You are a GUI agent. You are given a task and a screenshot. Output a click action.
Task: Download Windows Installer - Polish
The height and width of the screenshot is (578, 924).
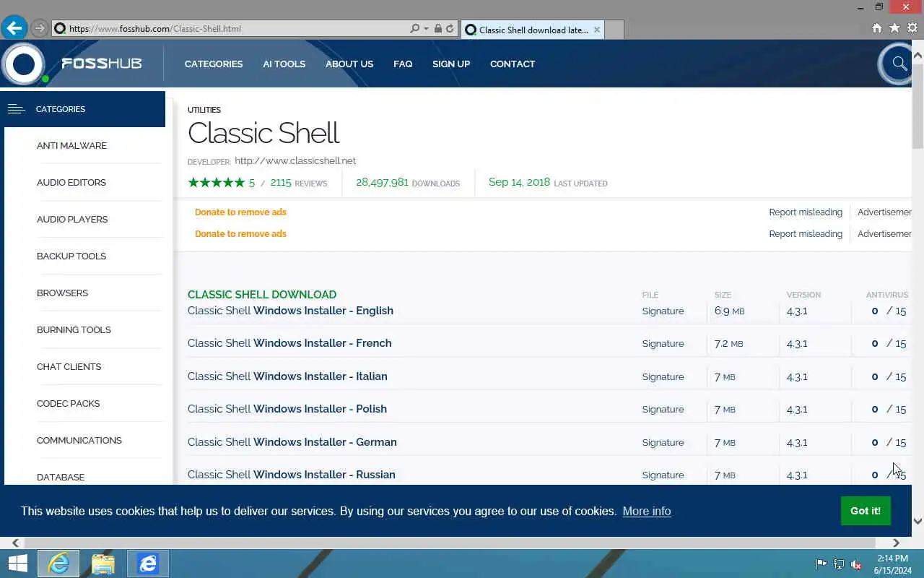pyautogui.click(x=287, y=409)
